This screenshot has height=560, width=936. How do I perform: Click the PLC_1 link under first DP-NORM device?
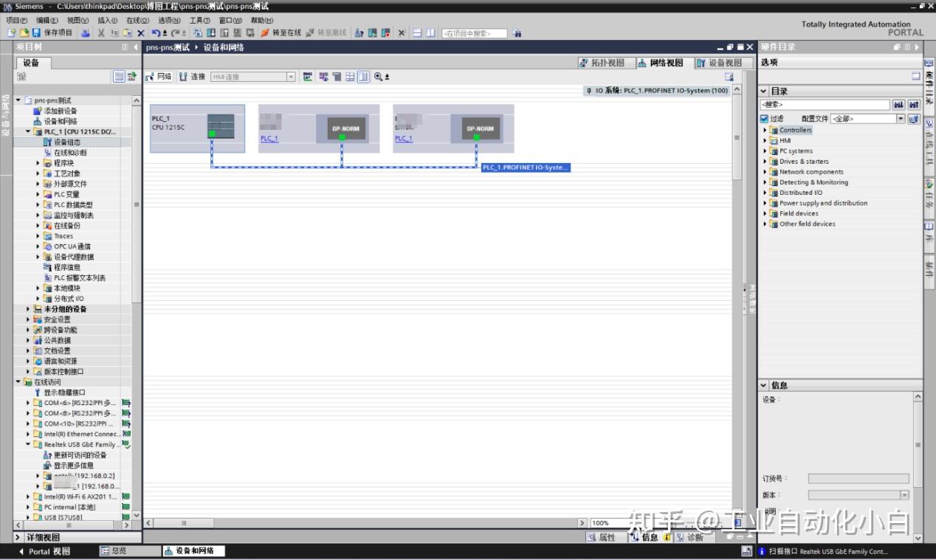[269, 138]
